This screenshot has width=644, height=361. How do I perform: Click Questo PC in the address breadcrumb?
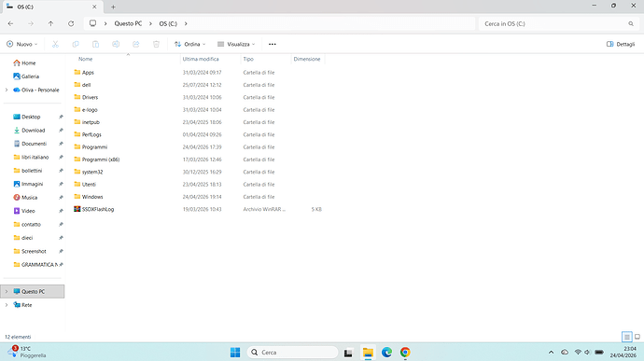pos(128,24)
